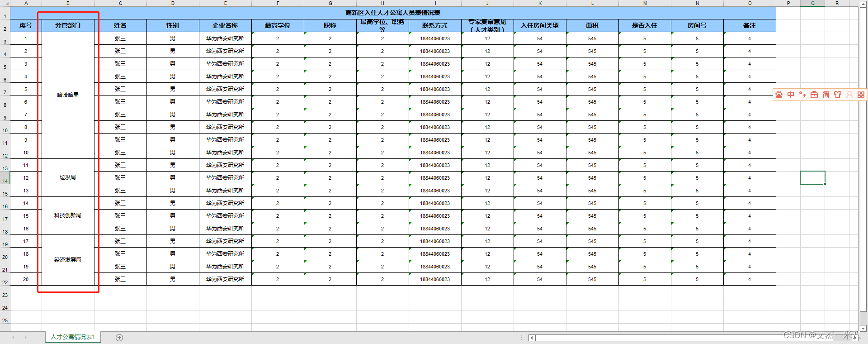The image size is (868, 344).
Task: Click the 序号 header cell
Action: coord(26,25)
